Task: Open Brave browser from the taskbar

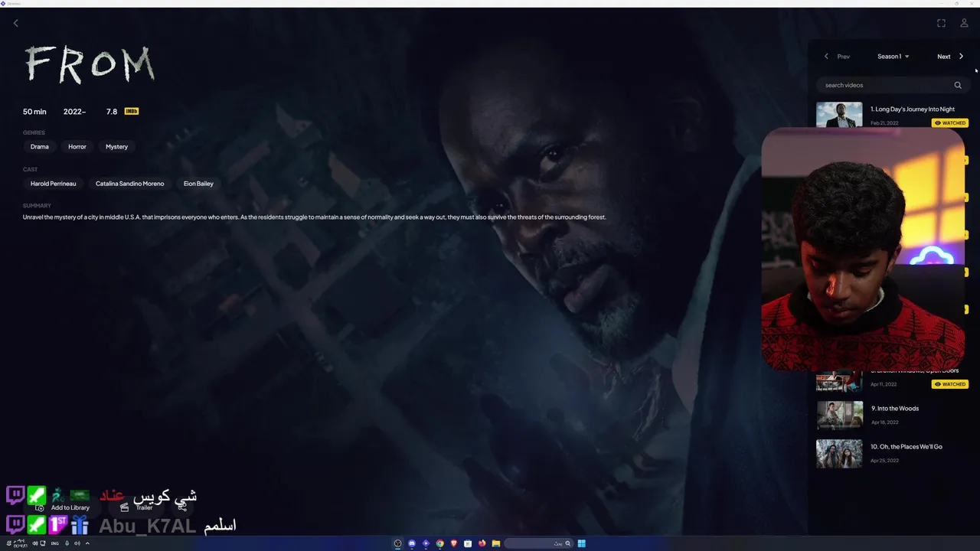Action: pyautogui.click(x=454, y=543)
